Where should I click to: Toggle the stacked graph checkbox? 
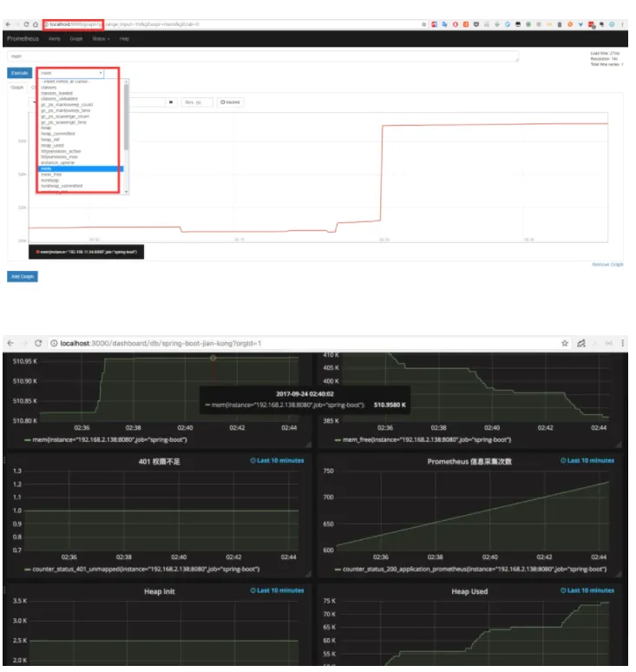pyautogui.click(x=230, y=102)
